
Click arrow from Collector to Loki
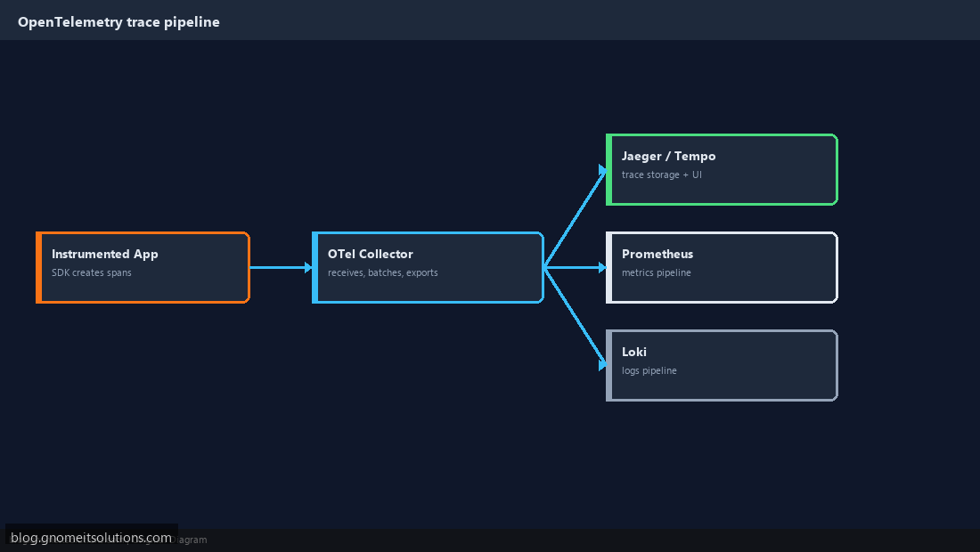pos(575,318)
